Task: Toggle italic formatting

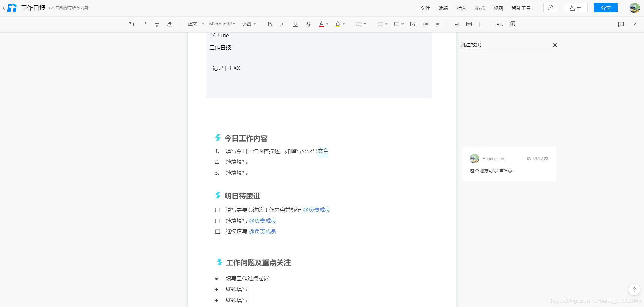Action: pyautogui.click(x=282, y=24)
